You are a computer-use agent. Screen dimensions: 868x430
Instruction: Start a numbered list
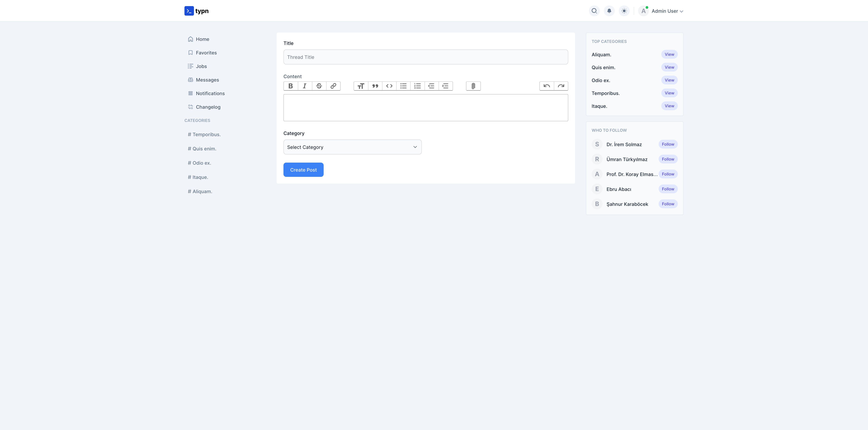point(417,86)
